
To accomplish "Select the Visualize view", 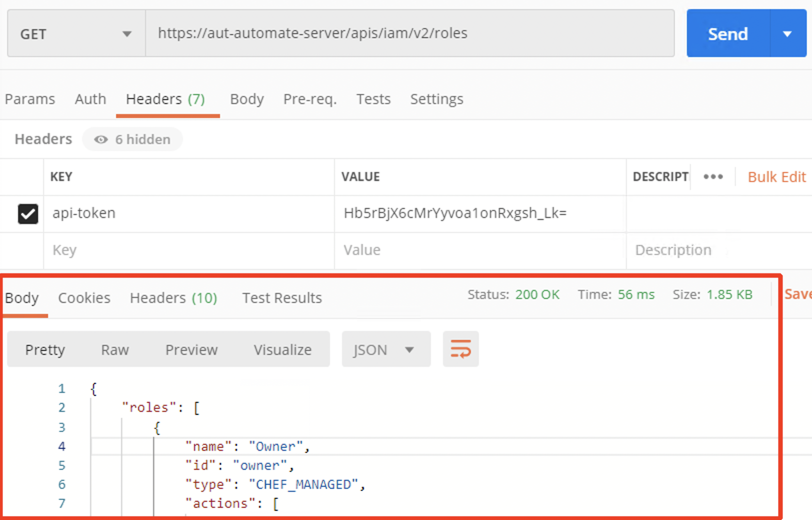I will 282,349.
